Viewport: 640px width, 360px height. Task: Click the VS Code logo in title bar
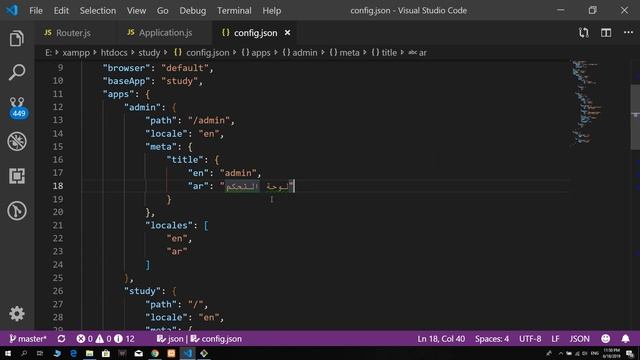coord(12,10)
